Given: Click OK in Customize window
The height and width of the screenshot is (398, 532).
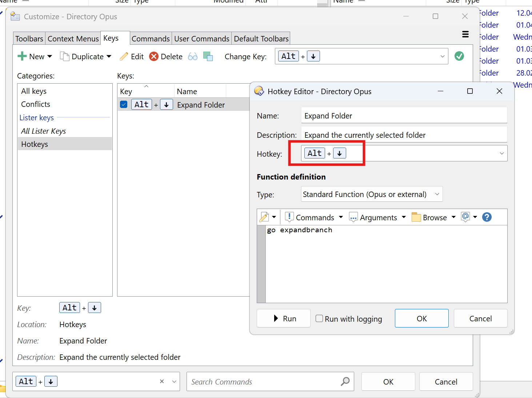Looking at the screenshot, I should pyautogui.click(x=388, y=382).
